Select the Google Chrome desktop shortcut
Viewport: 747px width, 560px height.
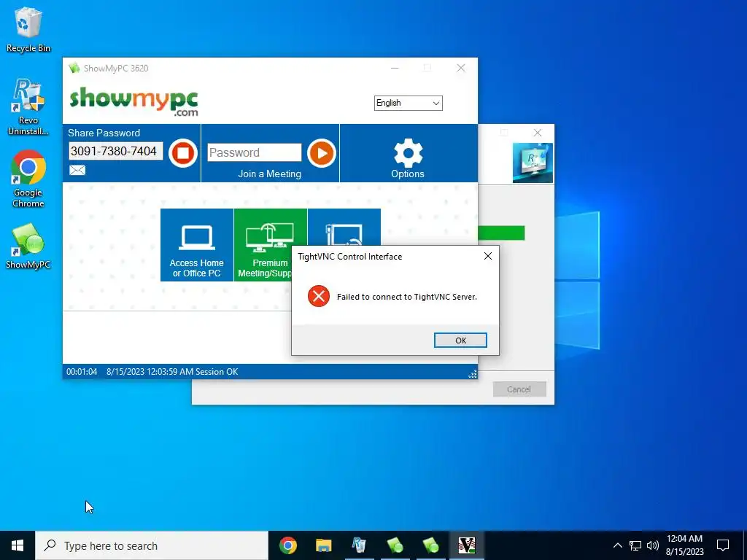(28, 179)
